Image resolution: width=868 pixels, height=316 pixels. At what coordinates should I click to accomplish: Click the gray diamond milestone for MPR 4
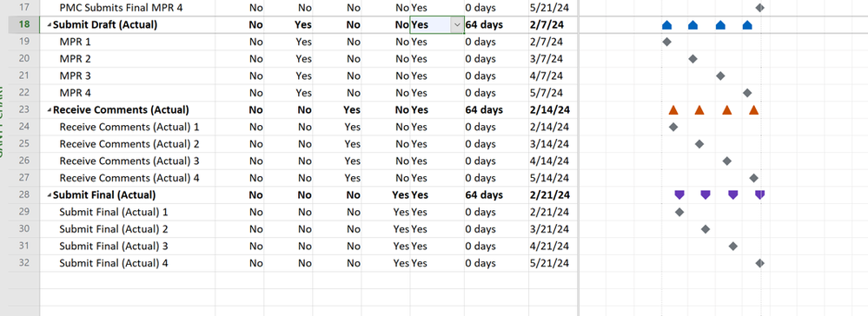tap(747, 92)
